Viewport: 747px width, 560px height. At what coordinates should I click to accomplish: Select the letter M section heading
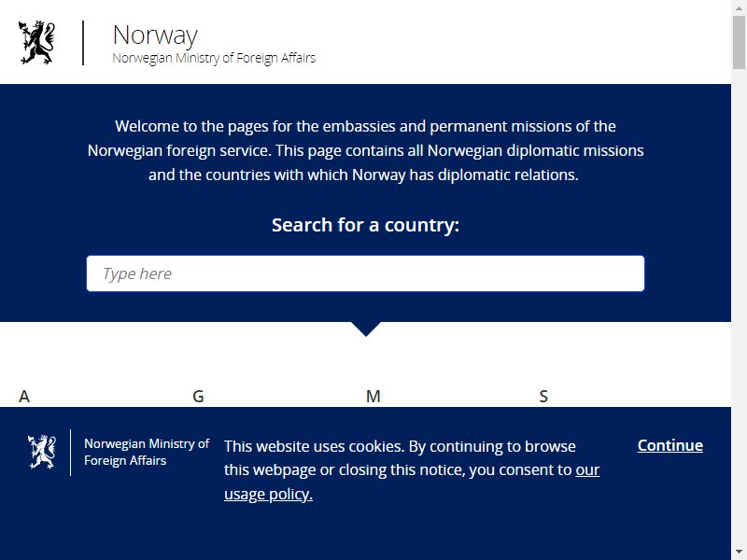[373, 396]
